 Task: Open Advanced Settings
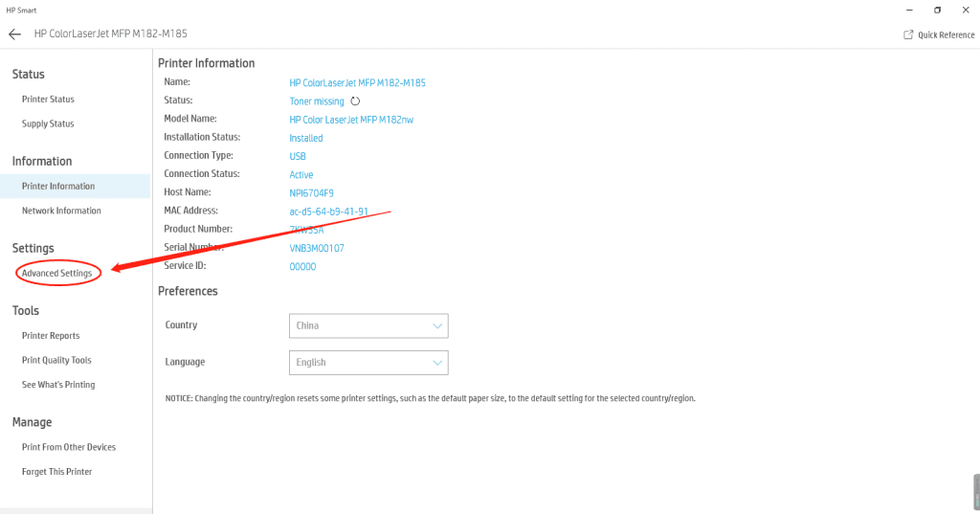coord(56,273)
